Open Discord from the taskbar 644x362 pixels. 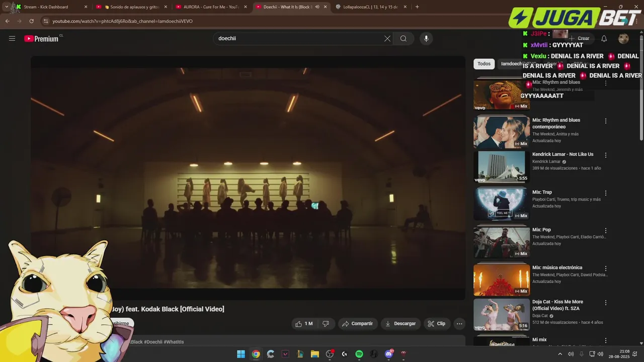click(x=388, y=354)
